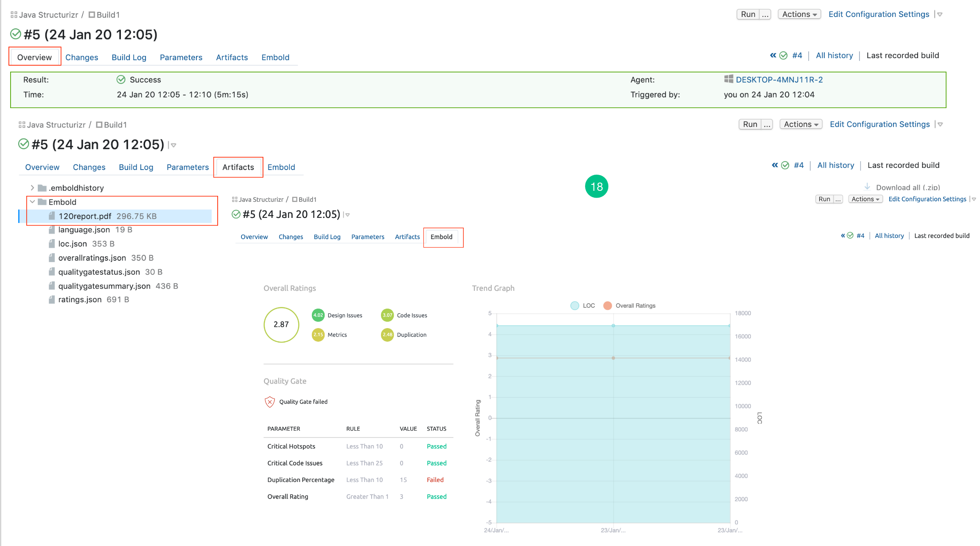The image size is (980, 546).
Task: Click the success check icon next to Result Success
Action: click(121, 79)
